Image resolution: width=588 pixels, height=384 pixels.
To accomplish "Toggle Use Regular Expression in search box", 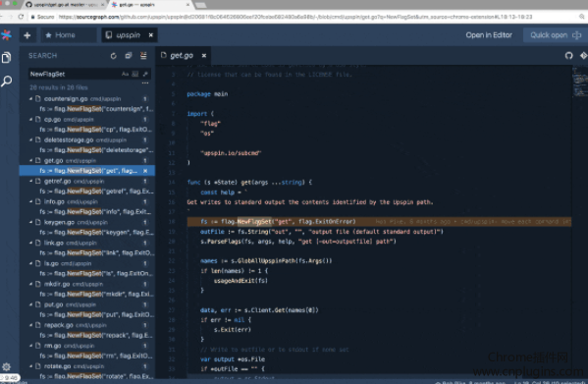I will point(145,75).
